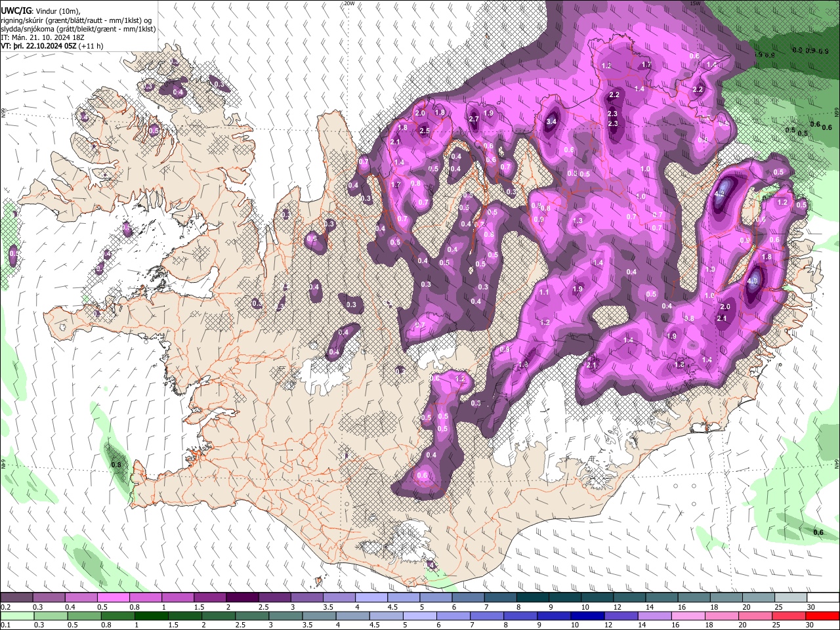Choose the 8 dark teal swatch in the upper legend

(533, 598)
